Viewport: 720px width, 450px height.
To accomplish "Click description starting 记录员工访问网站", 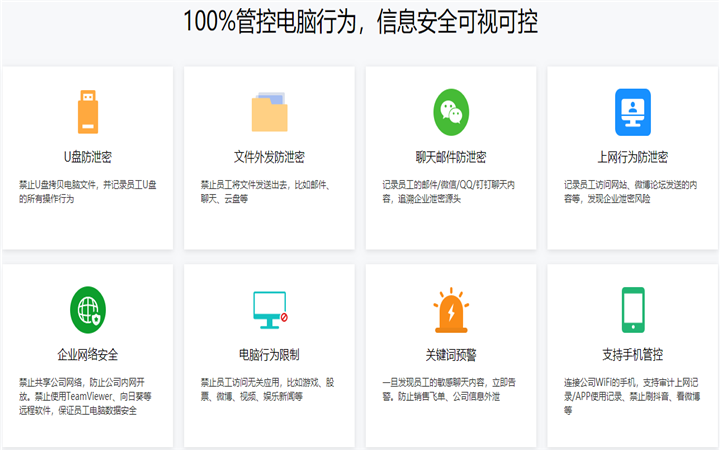I will click(631, 191).
